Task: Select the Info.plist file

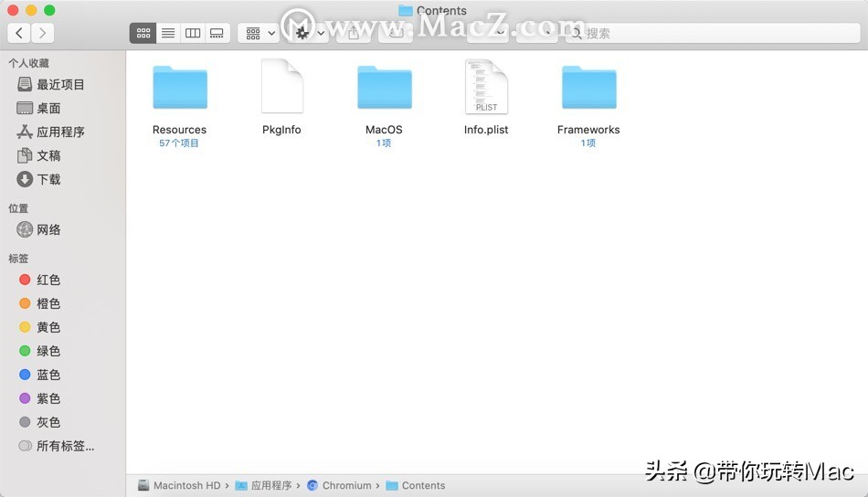Action: [x=486, y=87]
